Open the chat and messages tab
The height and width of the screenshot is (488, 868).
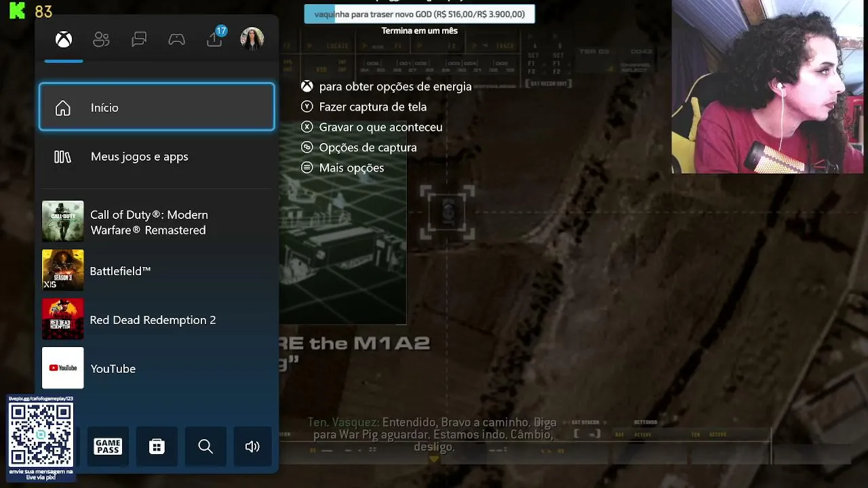pos(139,39)
